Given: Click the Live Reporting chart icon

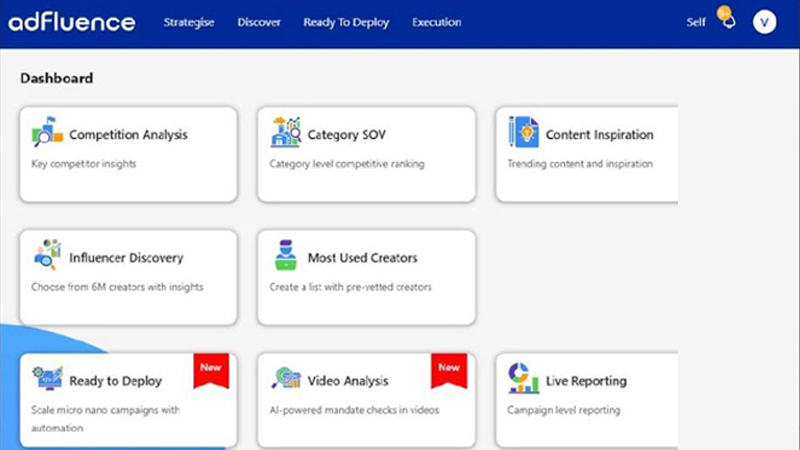Looking at the screenshot, I should tap(523, 379).
